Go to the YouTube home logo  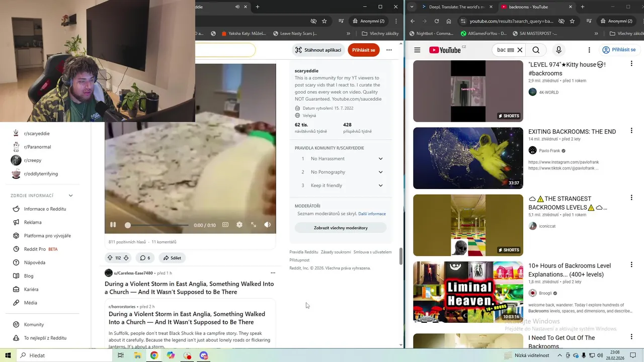(x=445, y=50)
